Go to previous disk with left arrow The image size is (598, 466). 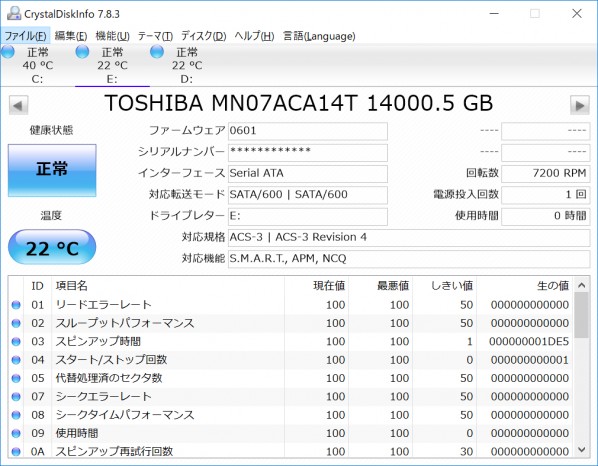tap(18, 105)
